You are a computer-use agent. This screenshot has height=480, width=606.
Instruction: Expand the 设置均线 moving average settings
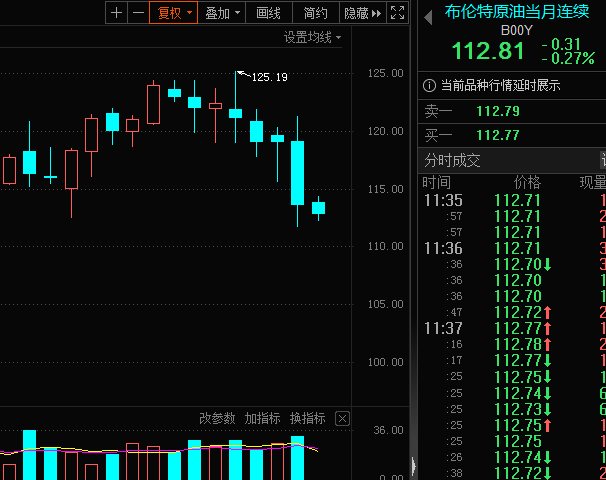[312, 38]
